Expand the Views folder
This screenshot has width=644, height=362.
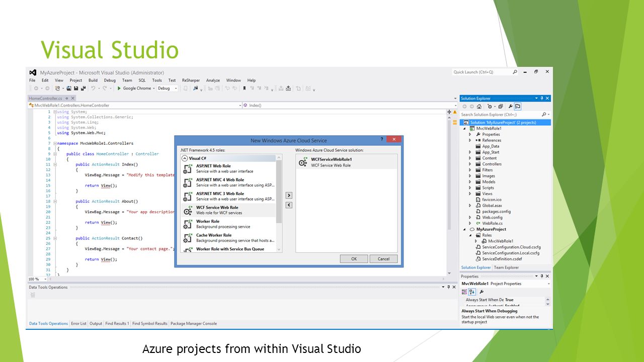point(470,194)
